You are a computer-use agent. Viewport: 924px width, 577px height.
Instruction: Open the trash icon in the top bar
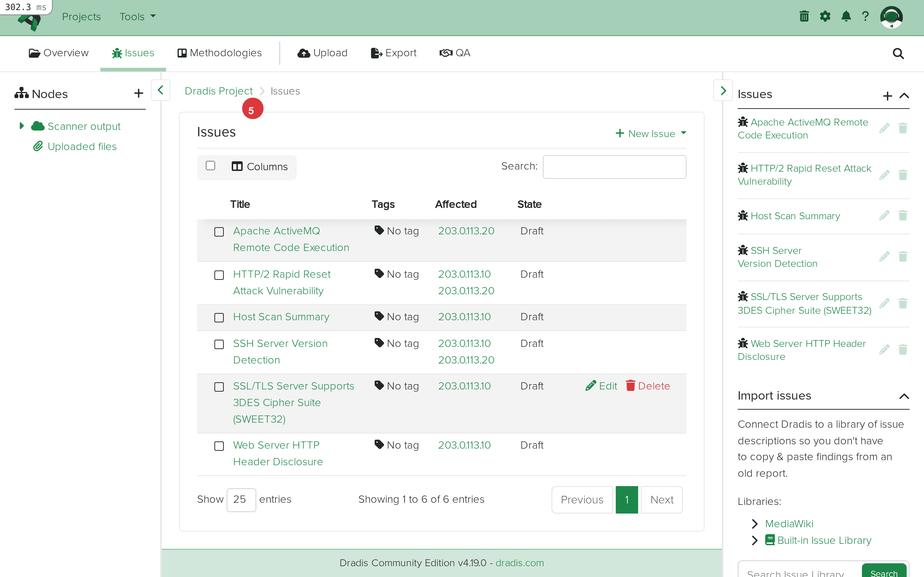click(804, 16)
